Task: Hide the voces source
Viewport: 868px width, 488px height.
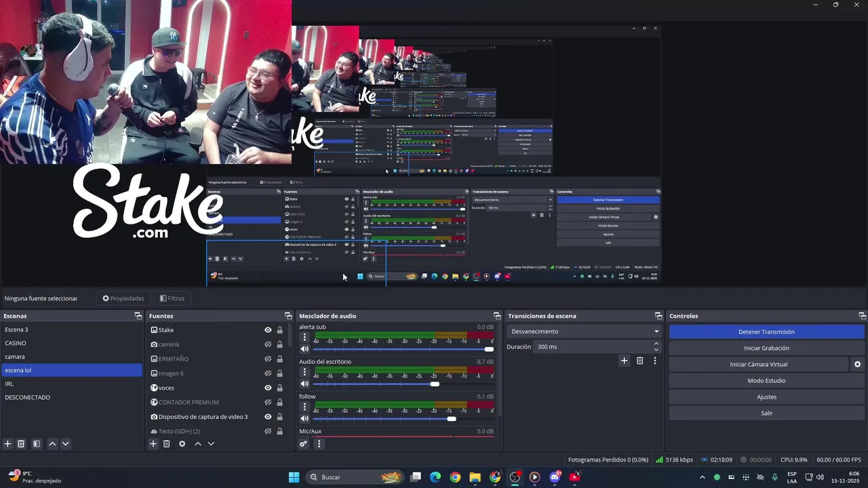Action: 268,388
